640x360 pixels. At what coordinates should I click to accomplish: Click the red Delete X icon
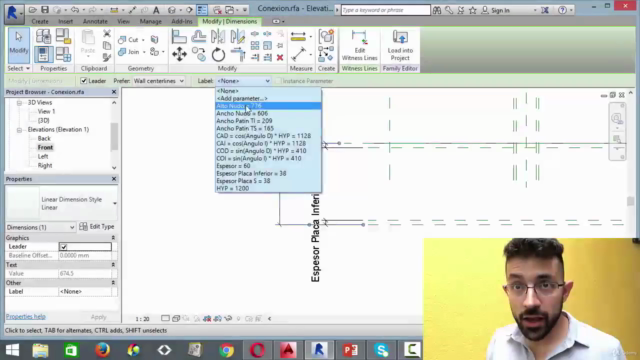[x=280, y=58]
